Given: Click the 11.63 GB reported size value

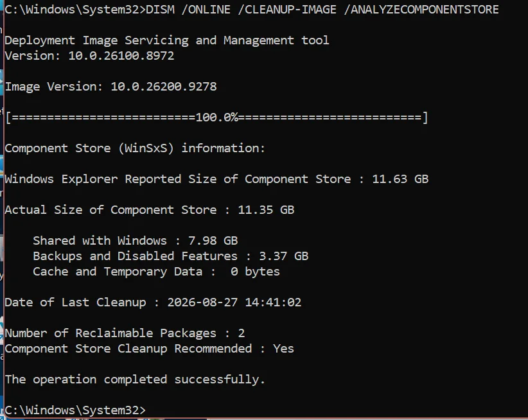Looking at the screenshot, I should pos(400,179).
